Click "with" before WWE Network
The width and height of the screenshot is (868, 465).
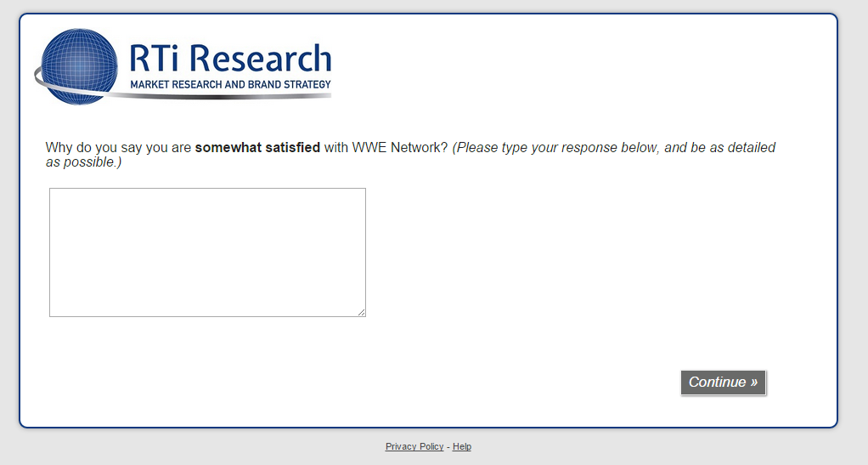(336, 148)
